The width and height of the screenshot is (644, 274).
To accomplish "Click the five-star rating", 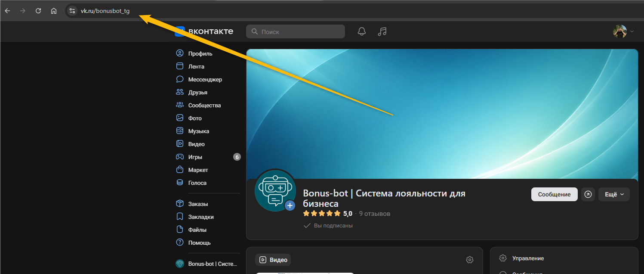I will click(322, 214).
